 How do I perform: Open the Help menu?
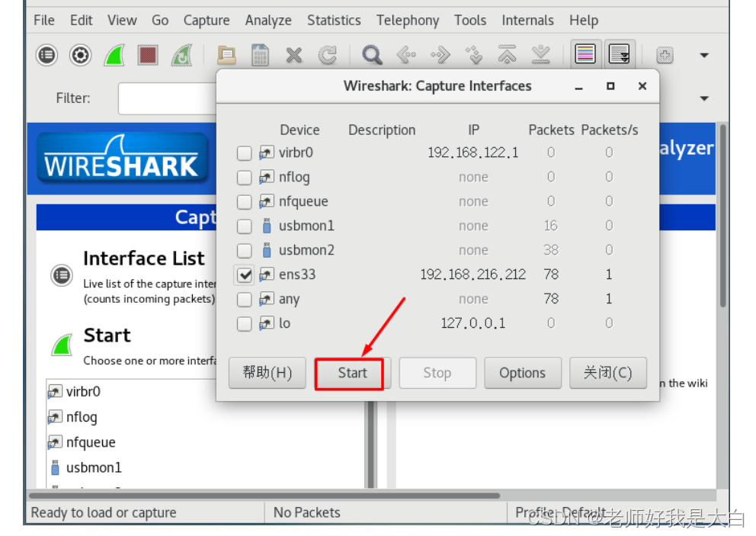(584, 21)
